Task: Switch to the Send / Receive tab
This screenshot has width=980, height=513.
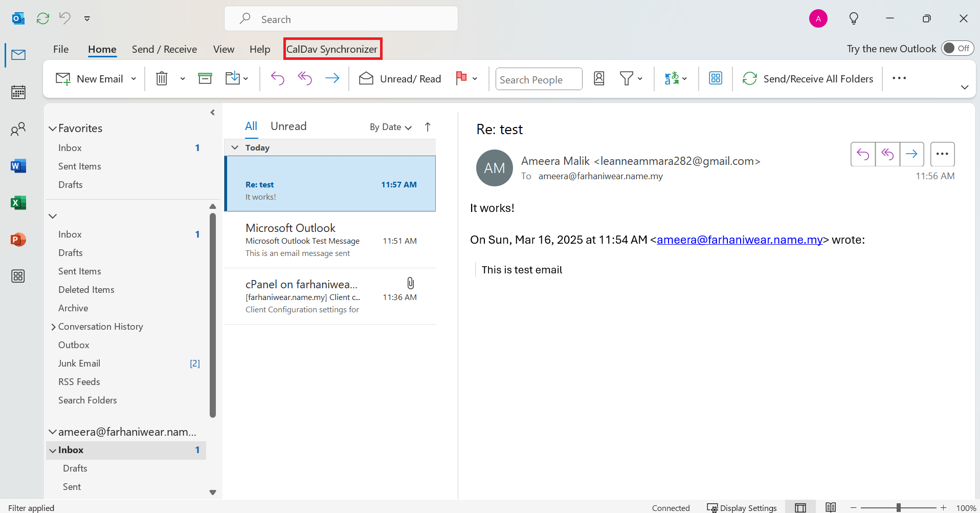Action: coord(164,49)
